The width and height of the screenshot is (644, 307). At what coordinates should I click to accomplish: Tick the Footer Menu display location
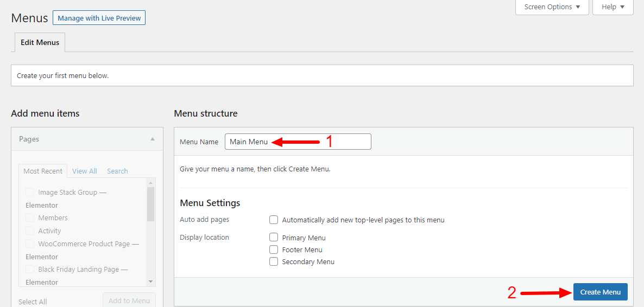[274, 250]
